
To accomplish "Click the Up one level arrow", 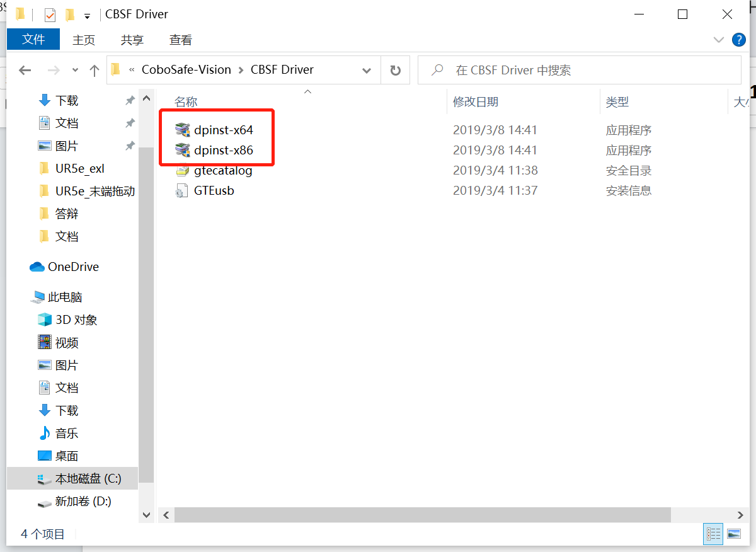I will point(94,71).
